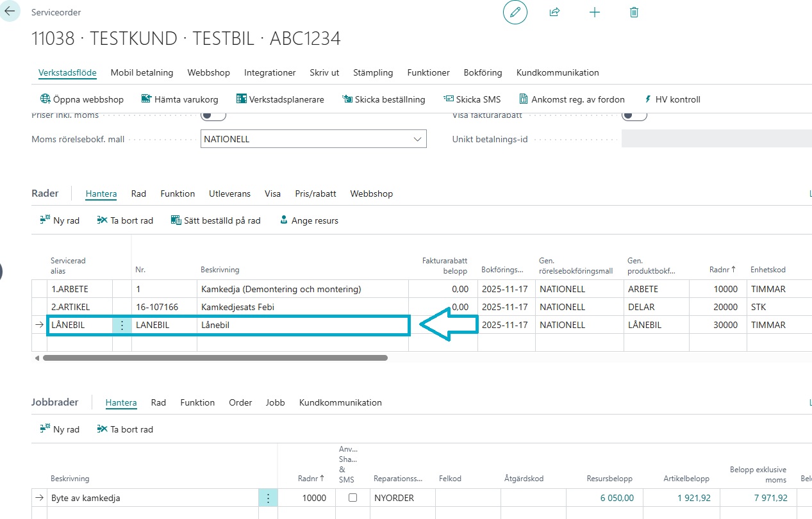This screenshot has height=519, width=812.
Task: Click the plus icon to create new
Action: pos(595,12)
